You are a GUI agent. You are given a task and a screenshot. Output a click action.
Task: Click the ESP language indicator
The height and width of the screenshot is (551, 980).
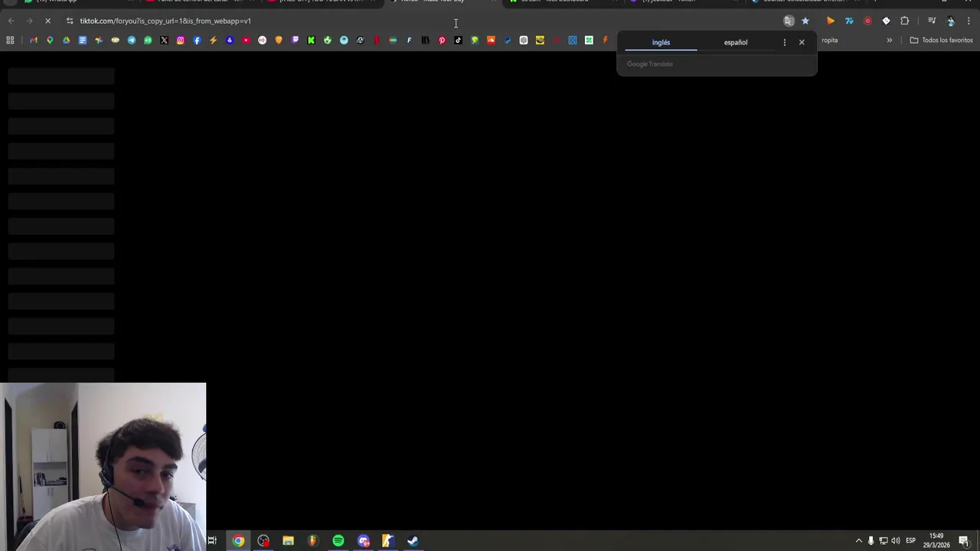[910, 541]
